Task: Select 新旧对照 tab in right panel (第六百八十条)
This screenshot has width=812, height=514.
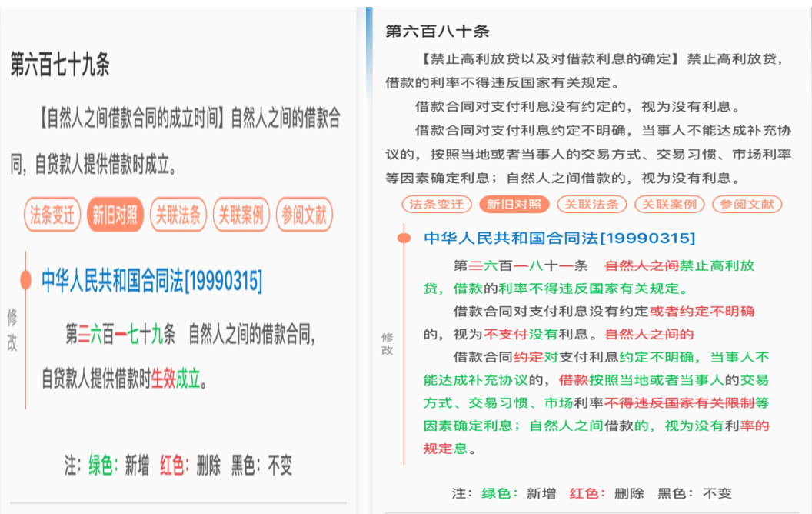Action: pos(514,205)
